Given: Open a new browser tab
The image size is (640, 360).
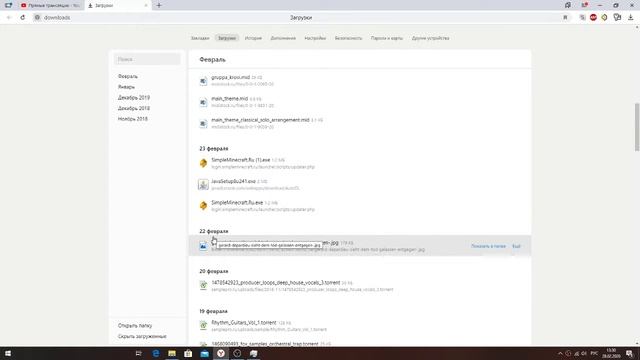Looking at the screenshot, I should click(159, 5).
